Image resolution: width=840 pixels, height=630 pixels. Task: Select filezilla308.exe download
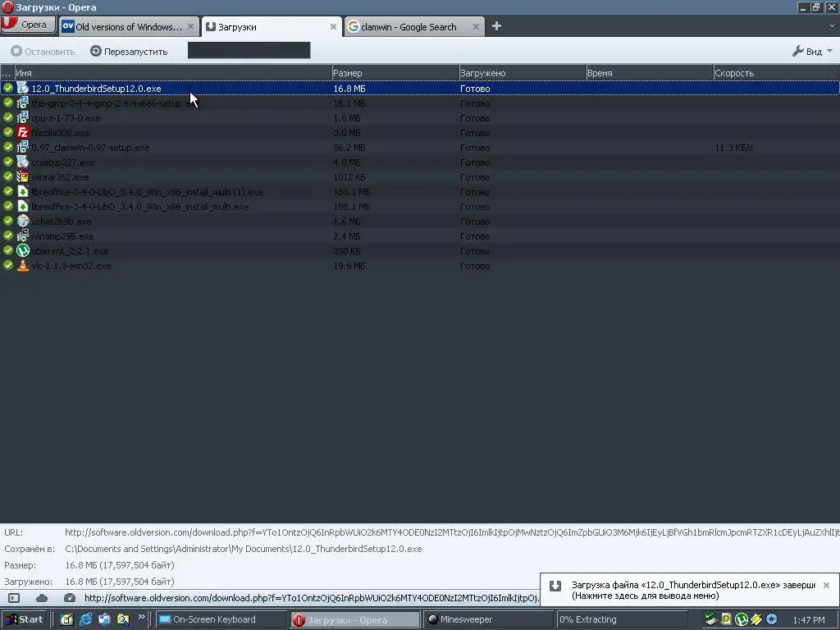(x=420, y=133)
